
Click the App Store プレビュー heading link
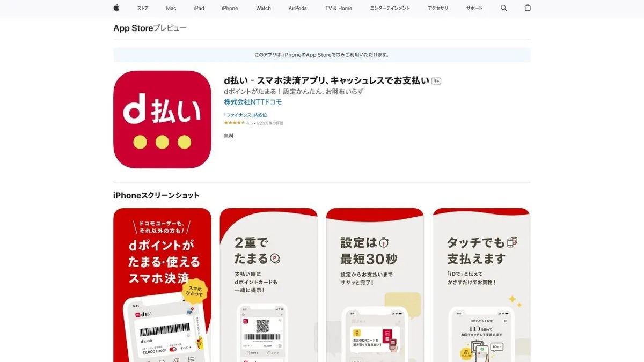150,28
